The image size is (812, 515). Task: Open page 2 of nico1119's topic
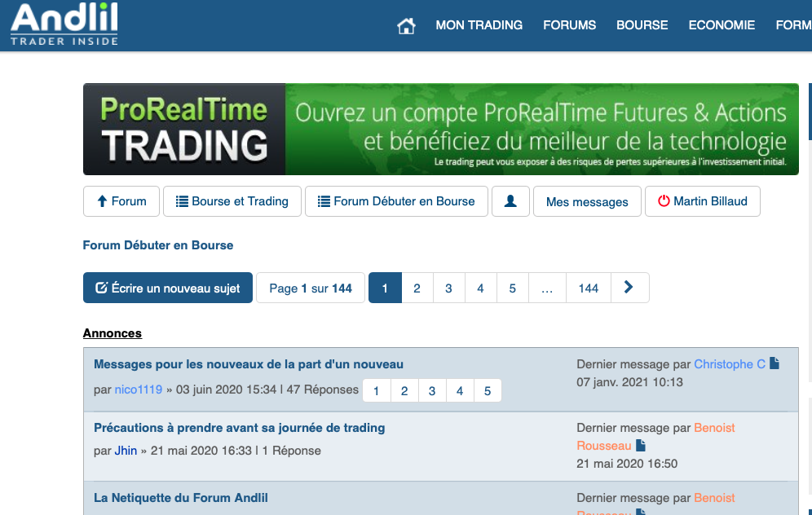coord(404,391)
